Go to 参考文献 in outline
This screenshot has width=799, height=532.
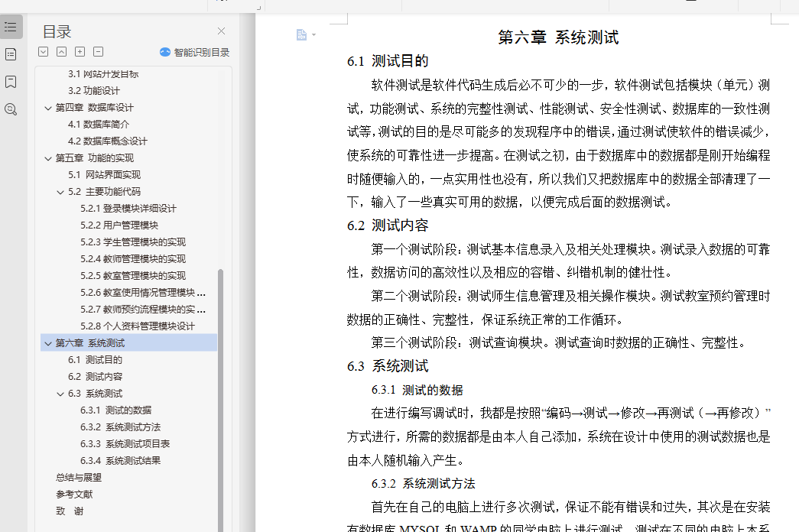74,495
